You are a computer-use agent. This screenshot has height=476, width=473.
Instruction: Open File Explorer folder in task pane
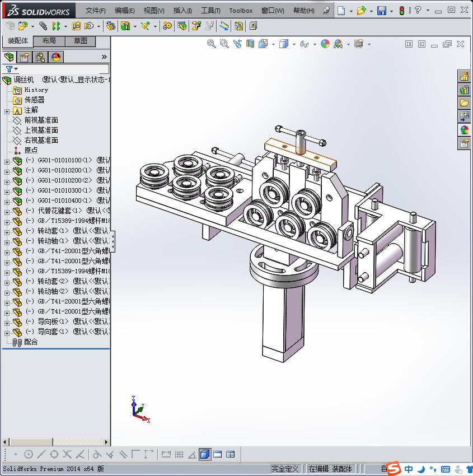tap(464, 103)
